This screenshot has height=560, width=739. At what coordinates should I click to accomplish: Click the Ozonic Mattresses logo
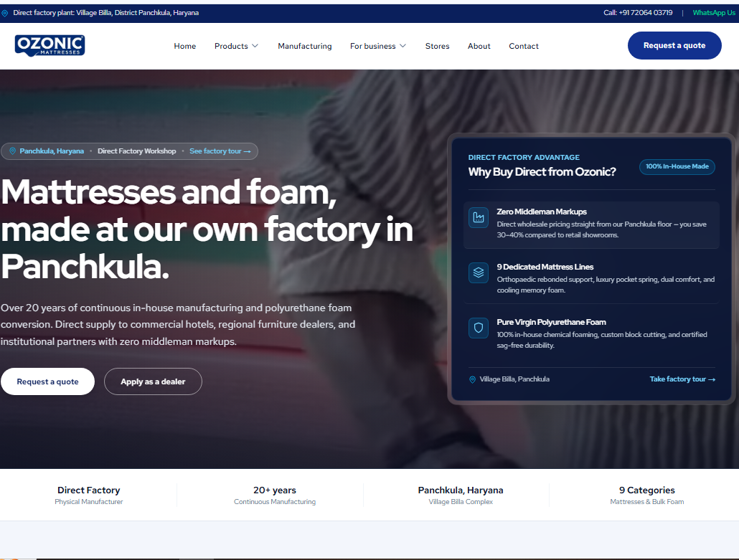pyautogui.click(x=50, y=46)
